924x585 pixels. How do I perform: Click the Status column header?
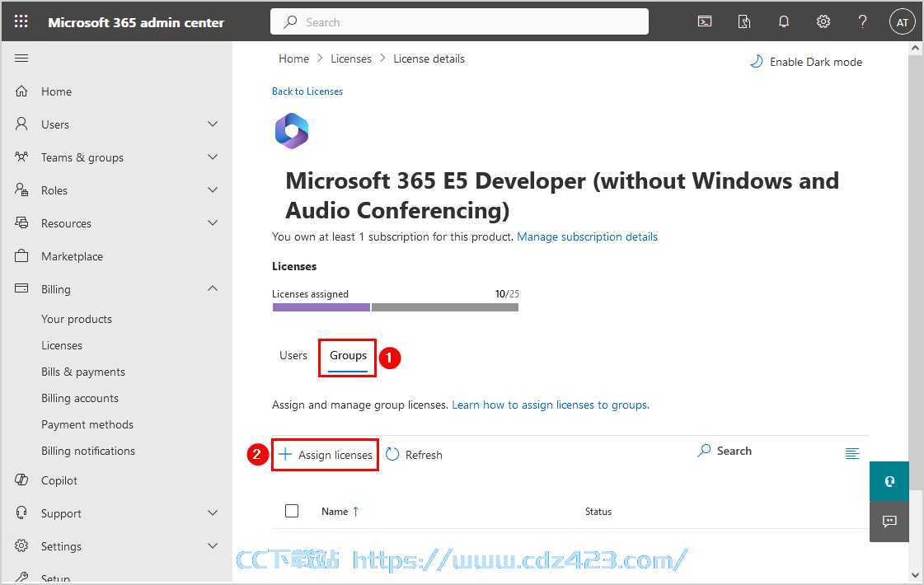(598, 512)
